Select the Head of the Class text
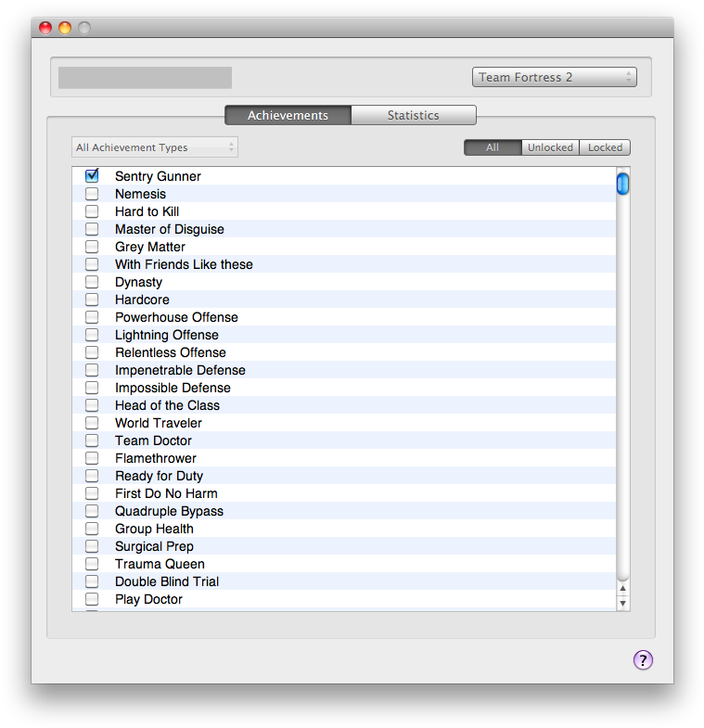The width and height of the screenshot is (704, 728). 167,406
